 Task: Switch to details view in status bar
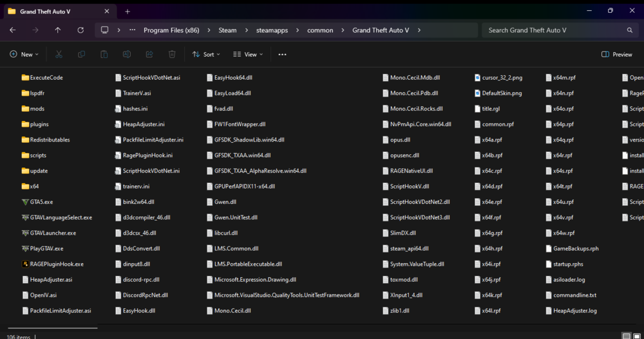(x=627, y=336)
